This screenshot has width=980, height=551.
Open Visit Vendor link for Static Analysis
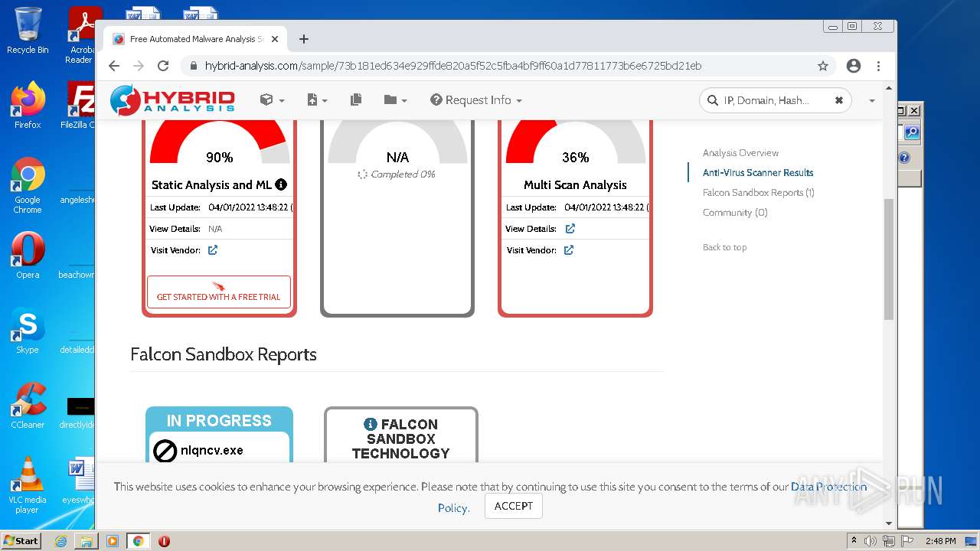(x=213, y=250)
